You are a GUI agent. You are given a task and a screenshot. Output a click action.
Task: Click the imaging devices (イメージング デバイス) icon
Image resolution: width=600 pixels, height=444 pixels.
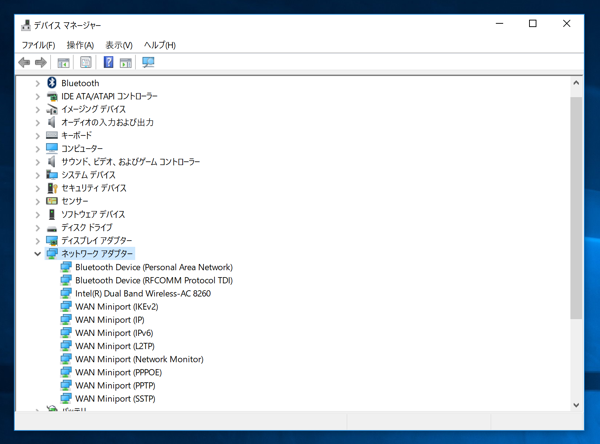click(x=52, y=109)
